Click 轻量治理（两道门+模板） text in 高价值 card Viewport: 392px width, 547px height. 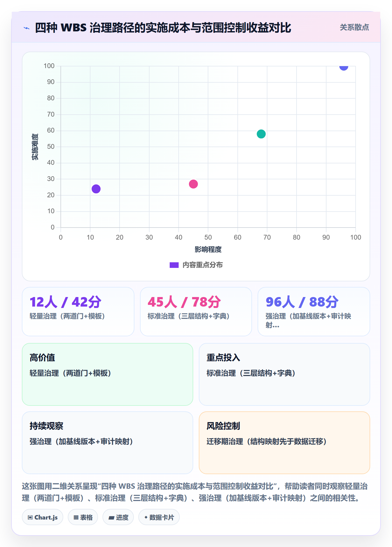click(71, 373)
